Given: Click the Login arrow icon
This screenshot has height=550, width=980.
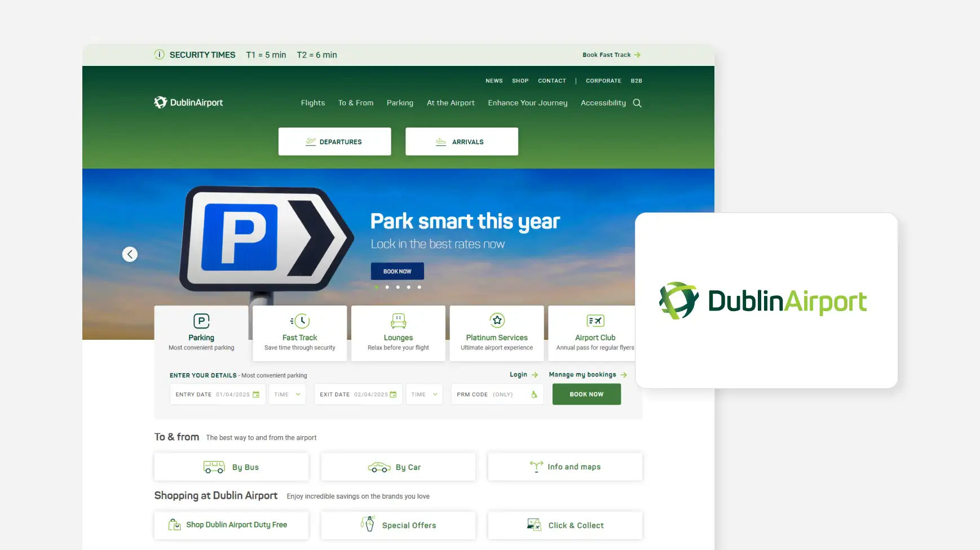Looking at the screenshot, I should coord(535,375).
